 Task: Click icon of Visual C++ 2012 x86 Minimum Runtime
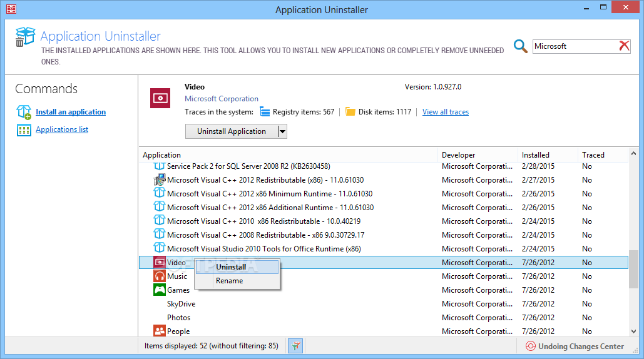point(160,193)
